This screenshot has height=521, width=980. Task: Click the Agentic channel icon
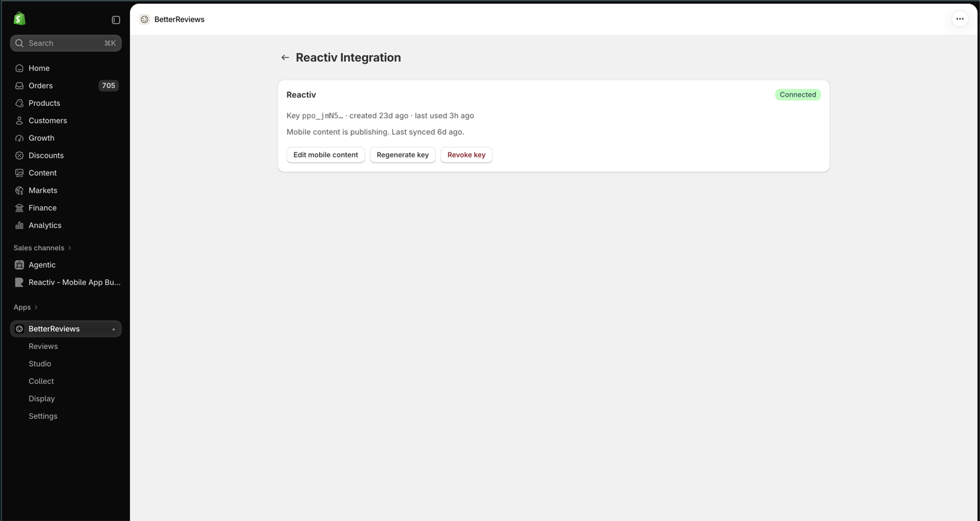(x=20, y=265)
